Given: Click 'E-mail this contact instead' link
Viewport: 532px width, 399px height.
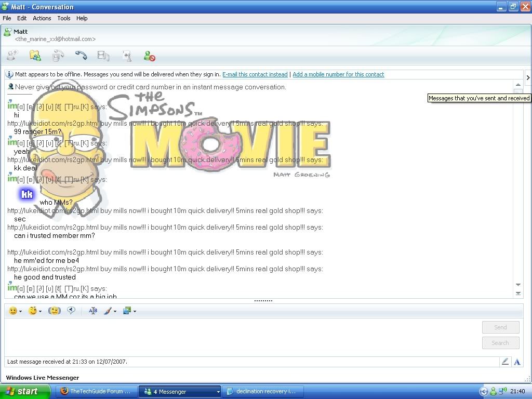Looking at the screenshot, I should coord(255,74).
